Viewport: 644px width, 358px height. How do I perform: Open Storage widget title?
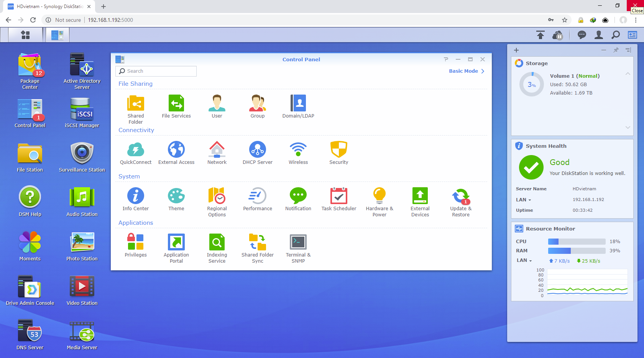coord(537,64)
